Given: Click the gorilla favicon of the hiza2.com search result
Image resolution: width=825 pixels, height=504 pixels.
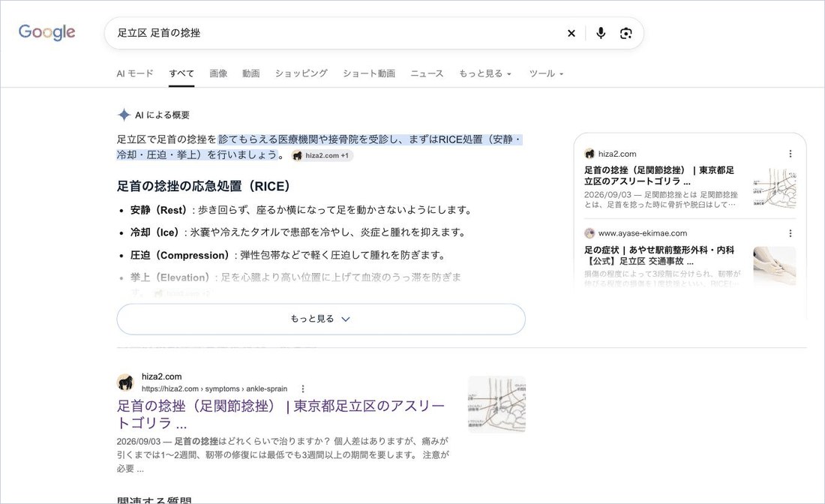Looking at the screenshot, I should (x=125, y=382).
